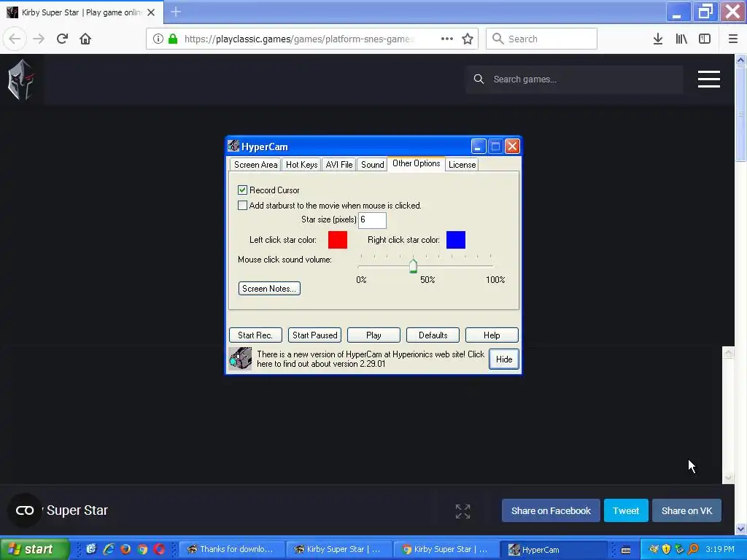Image resolution: width=747 pixels, height=560 pixels.
Task: Click the knight helmet site logo
Action: pyautogui.click(x=21, y=79)
